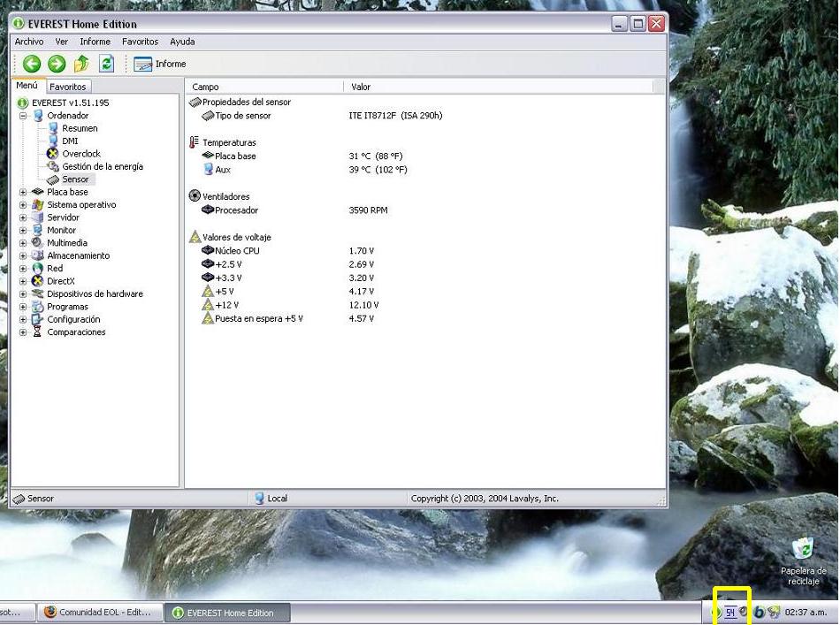The image size is (840, 625).
Task: Open the Overclock page
Action: tap(80, 154)
